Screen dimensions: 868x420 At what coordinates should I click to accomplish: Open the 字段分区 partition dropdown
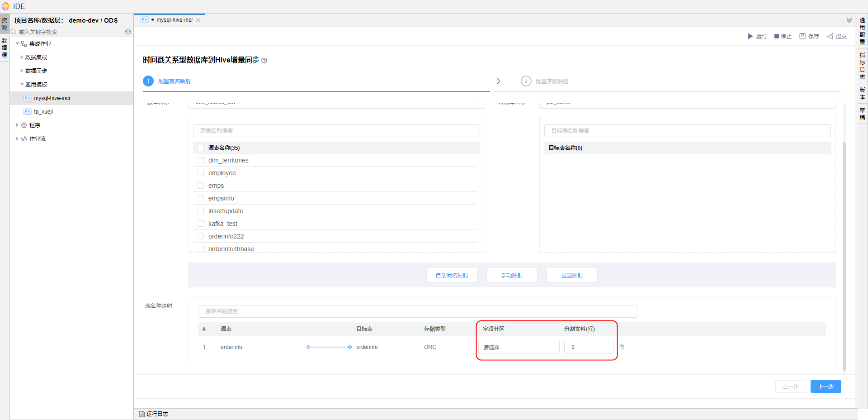pos(519,347)
